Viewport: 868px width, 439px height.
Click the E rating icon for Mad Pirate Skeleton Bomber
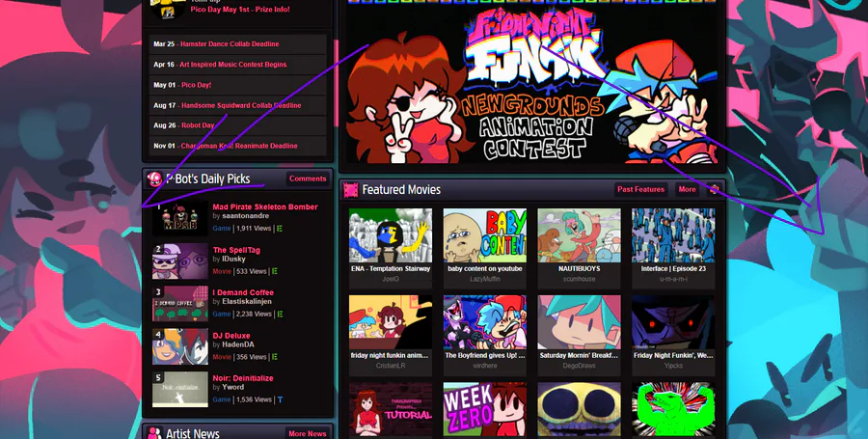[280, 228]
